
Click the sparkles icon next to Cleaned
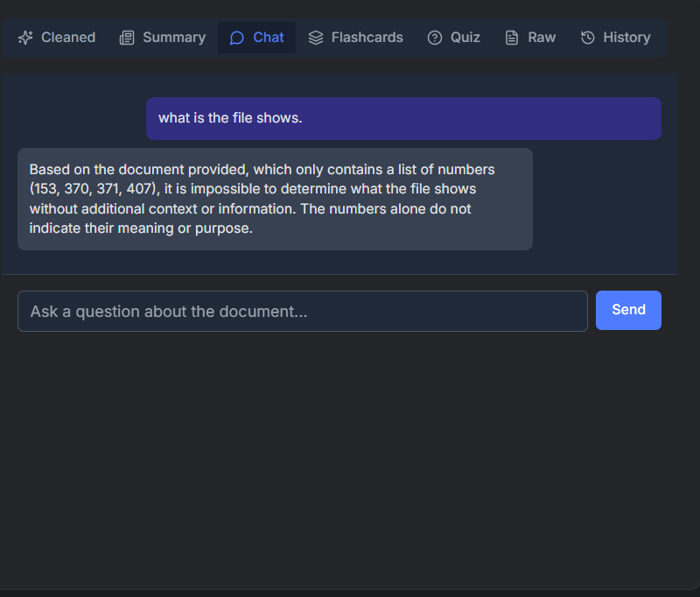25,38
